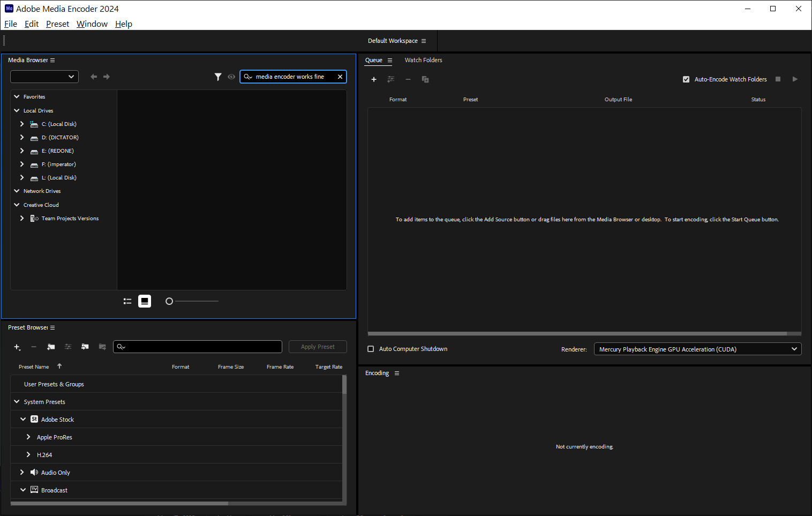Create a new preset in the Preset Browser
The width and height of the screenshot is (812, 516).
click(17, 347)
